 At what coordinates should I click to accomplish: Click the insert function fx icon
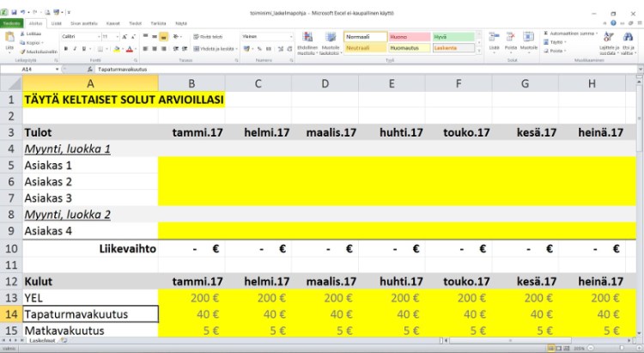[90, 68]
